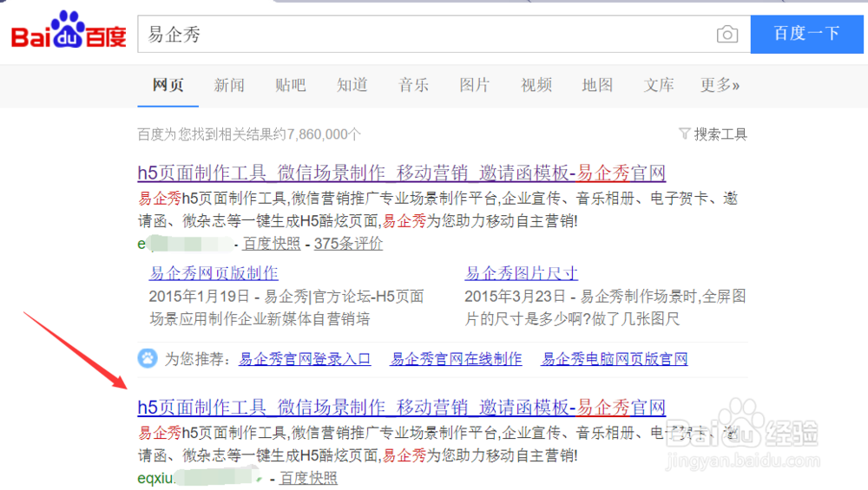Open 百度快照 of first result

tap(271, 244)
